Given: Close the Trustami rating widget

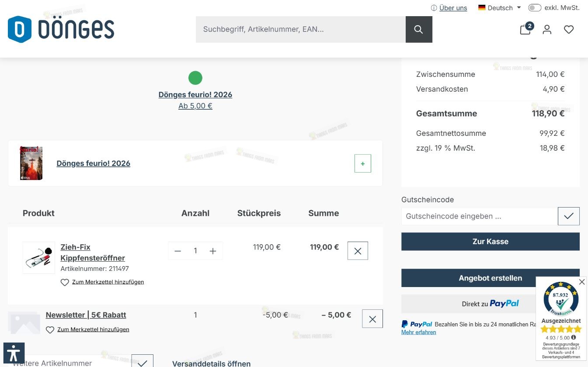Looking at the screenshot, I should pos(582,282).
